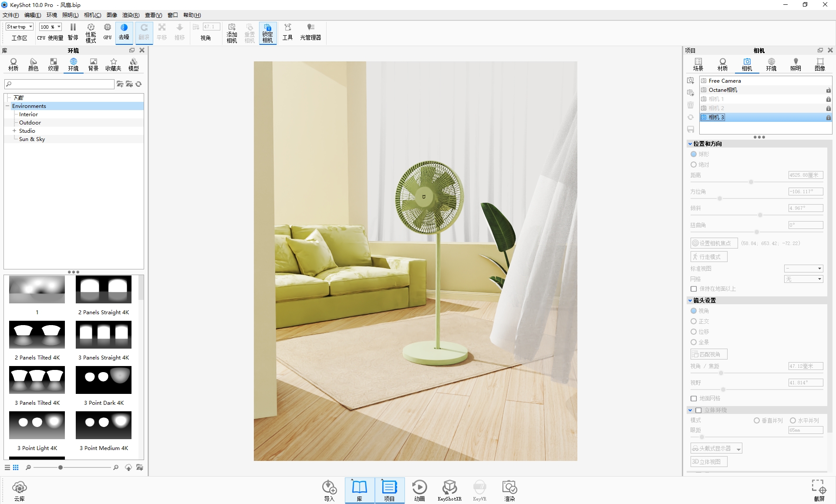
Task: Click 添加相机 add camera icon
Action: [232, 33]
